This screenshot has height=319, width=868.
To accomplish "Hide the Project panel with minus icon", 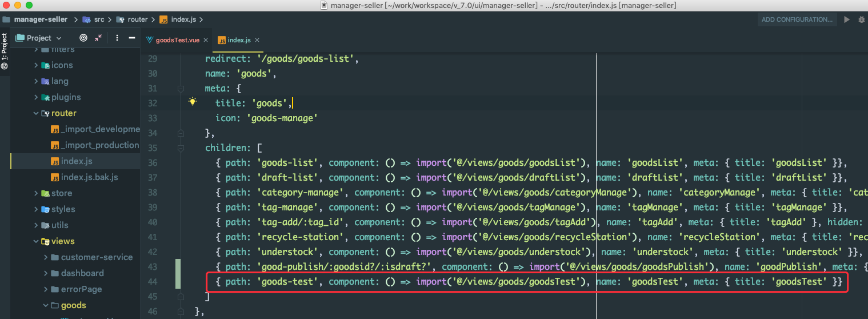I will pyautogui.click(x=132, y=38).
